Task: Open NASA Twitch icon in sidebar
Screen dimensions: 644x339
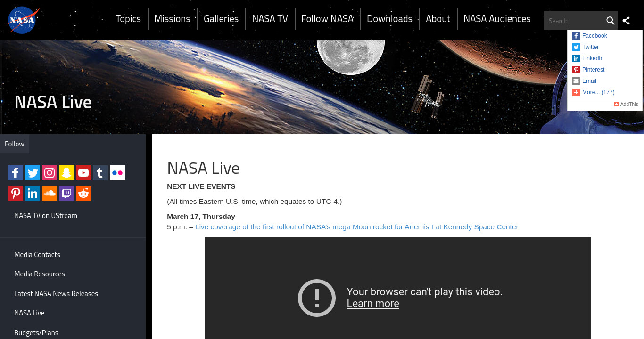Action: click(x=66, y=193)
